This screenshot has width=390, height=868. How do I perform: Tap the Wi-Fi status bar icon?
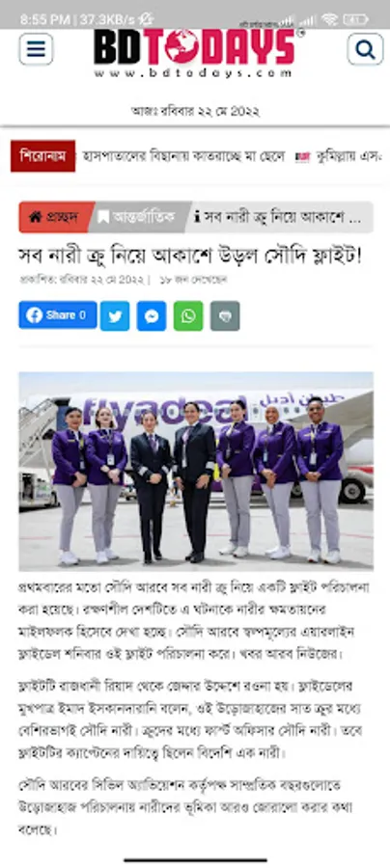329,19
